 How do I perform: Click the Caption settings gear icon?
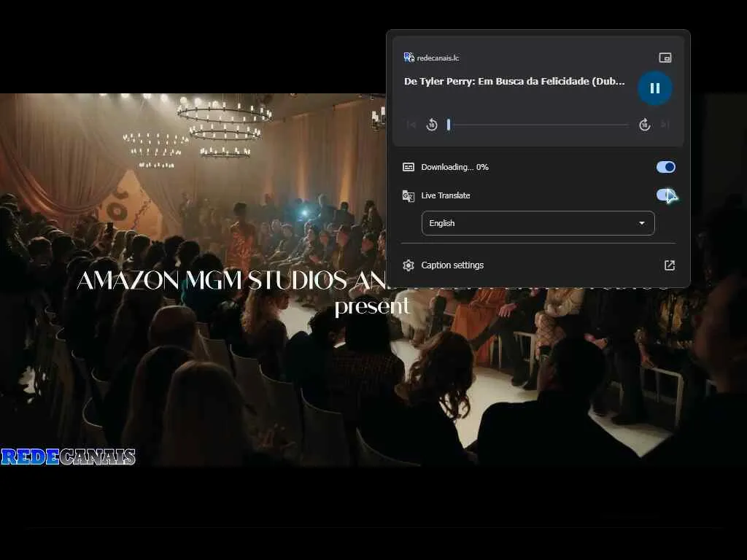(x=409, y=265)
